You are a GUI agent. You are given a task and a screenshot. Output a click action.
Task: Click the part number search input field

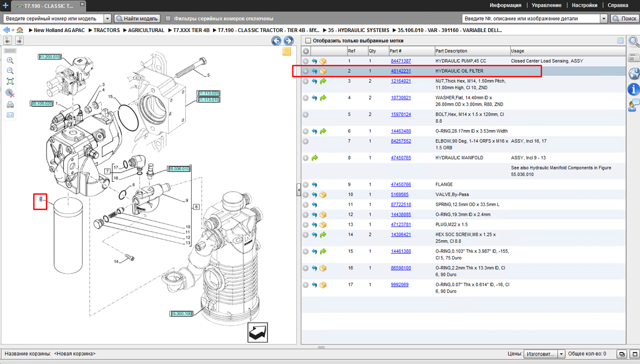pos(531,18)
